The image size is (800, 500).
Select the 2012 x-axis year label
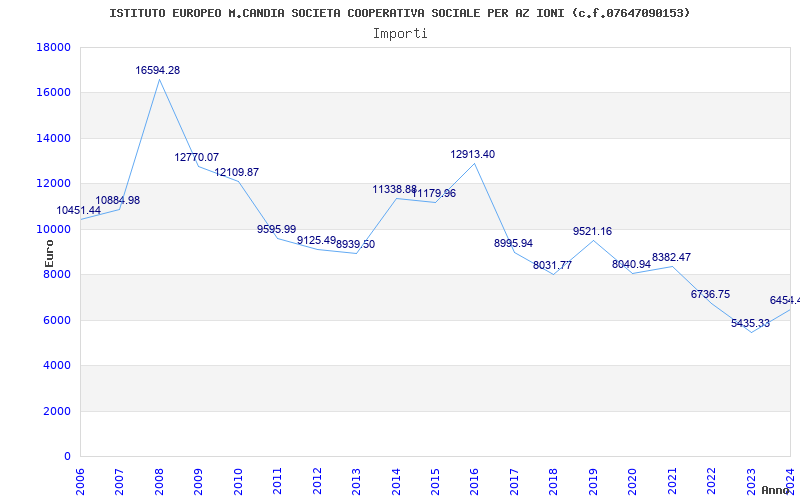click(317, 482)
